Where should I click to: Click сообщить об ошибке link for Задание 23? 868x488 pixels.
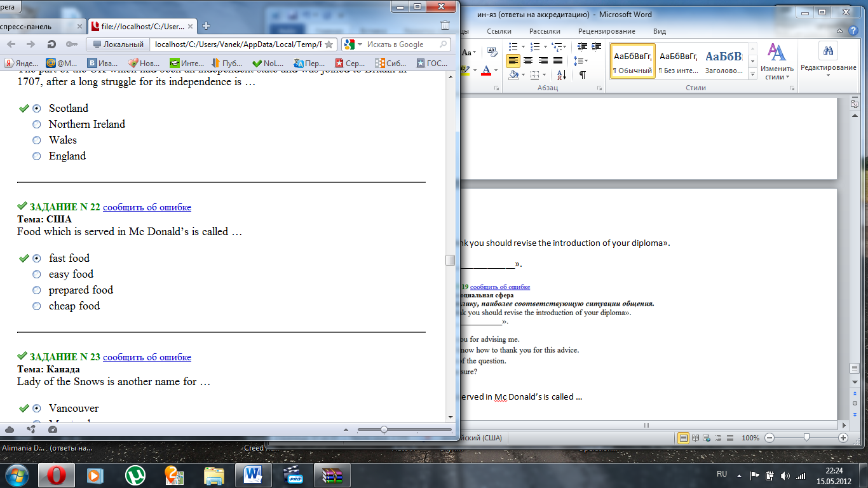(147, 357)
